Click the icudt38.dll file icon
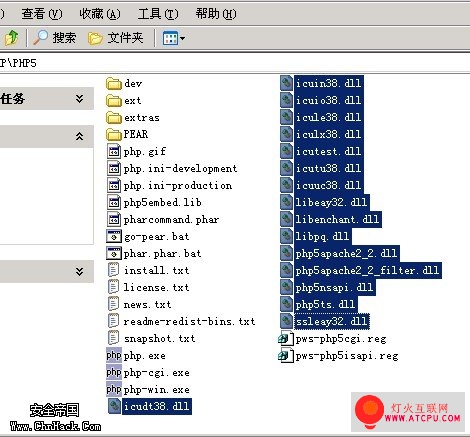The height and width of the screenshot is (437, 470). coord(114,407)
